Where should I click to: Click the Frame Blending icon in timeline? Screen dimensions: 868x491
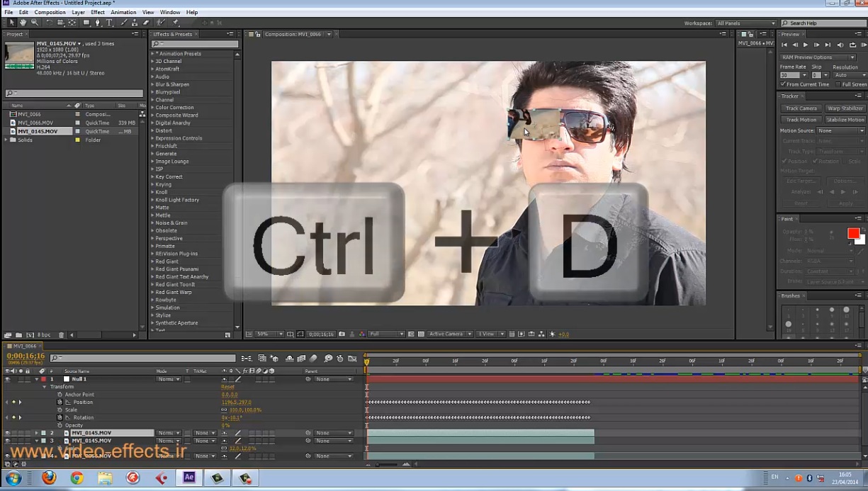301,359
